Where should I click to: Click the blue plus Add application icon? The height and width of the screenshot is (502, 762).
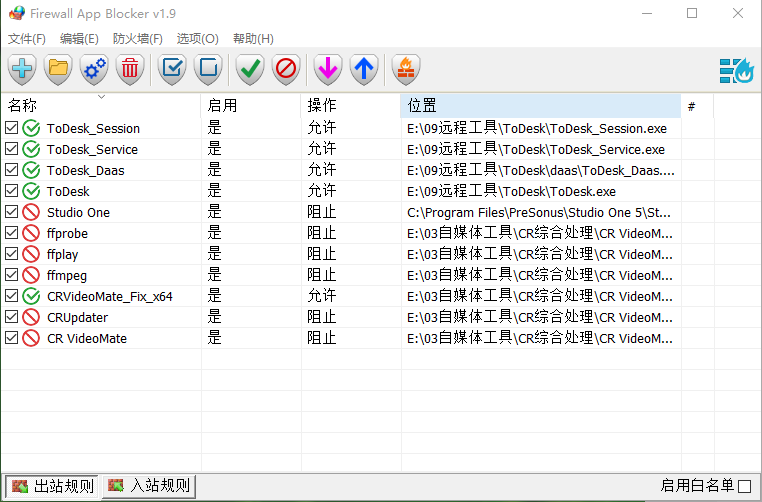(x=22, y=69)
